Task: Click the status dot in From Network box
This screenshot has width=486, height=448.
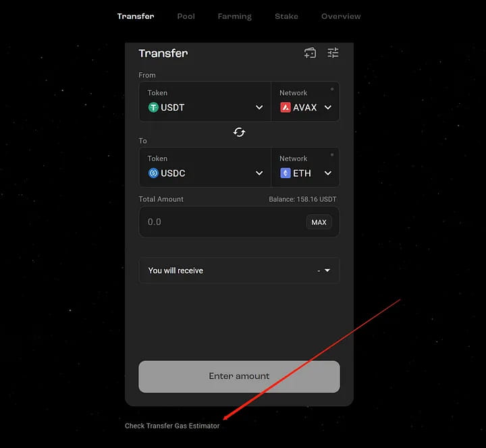Action: tap(332, 89)
